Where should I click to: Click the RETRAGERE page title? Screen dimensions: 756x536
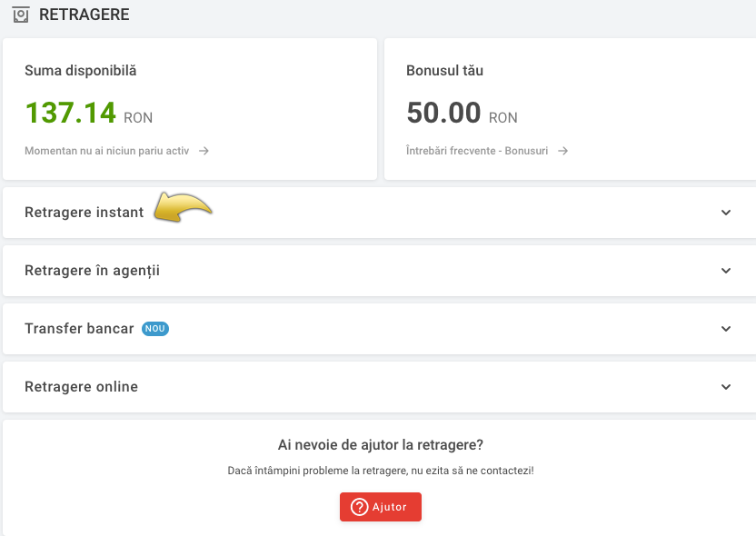click(x=85, y=15)
